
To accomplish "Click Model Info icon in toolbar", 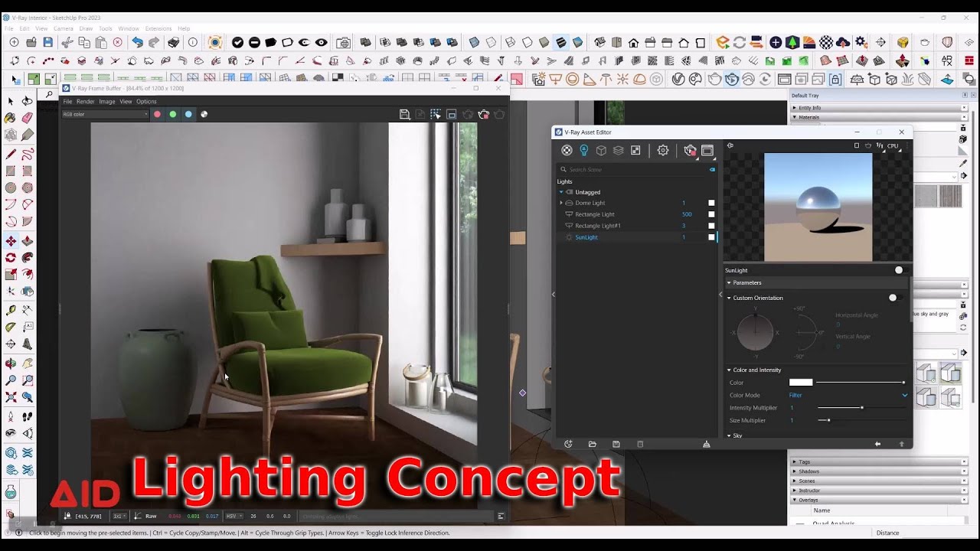I will coord(193,42).
